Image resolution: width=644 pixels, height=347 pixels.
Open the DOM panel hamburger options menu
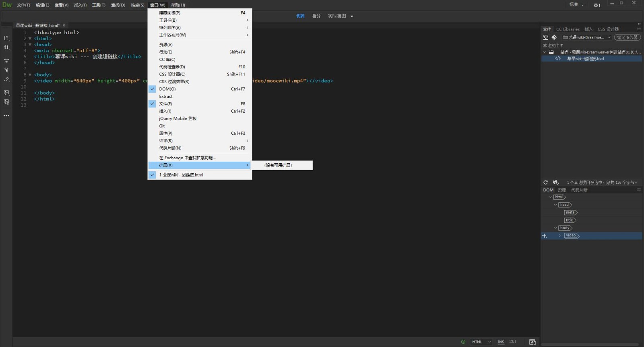click(x=639, y=190)
